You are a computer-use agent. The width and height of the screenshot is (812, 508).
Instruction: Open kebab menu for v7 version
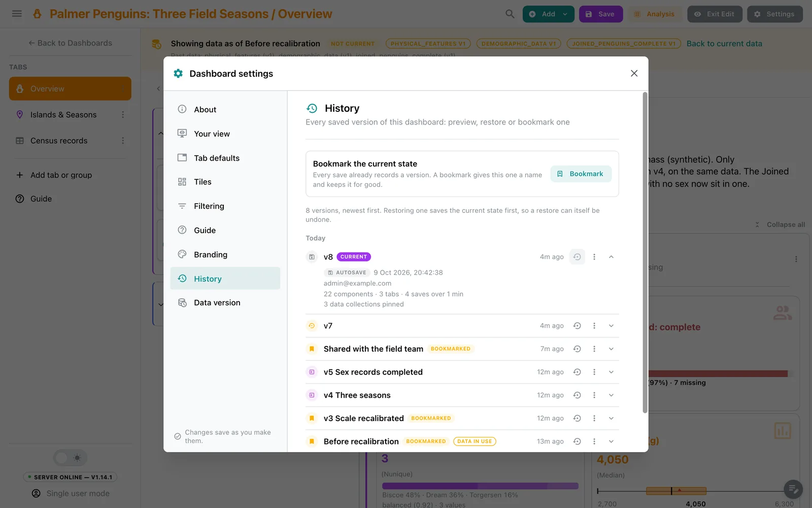(594, 326)
